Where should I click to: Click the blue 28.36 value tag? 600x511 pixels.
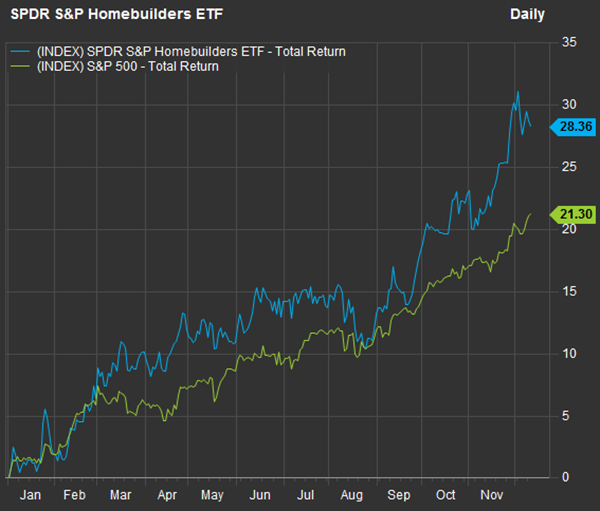[572, 126]
